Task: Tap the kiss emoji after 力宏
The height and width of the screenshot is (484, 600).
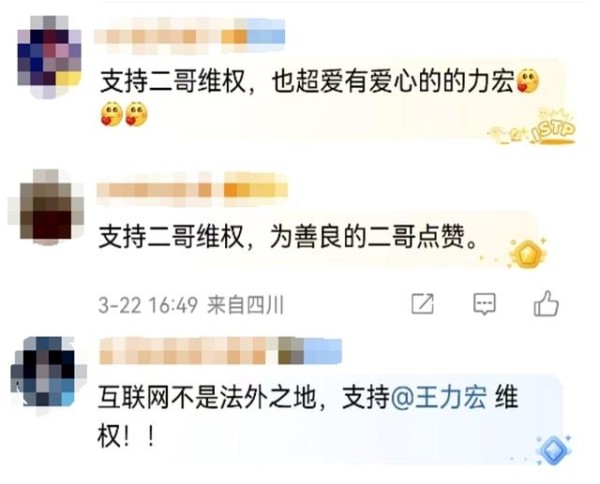Action: tap(528, 81)
